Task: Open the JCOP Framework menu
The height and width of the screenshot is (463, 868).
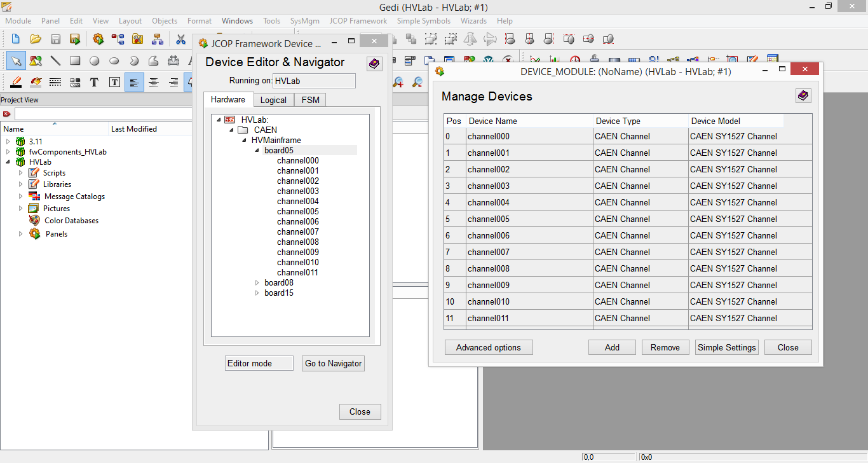Action: (x=358, y=21)
